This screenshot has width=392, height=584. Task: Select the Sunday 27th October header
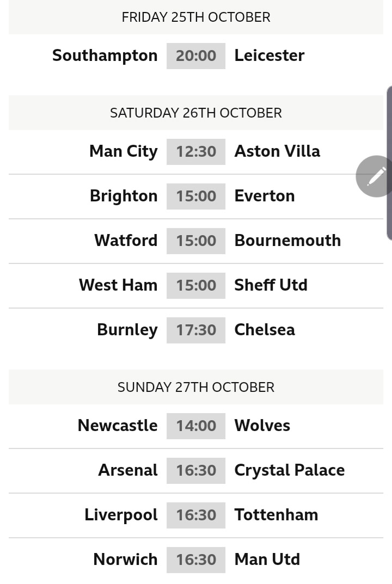click(x=196, y=387)
